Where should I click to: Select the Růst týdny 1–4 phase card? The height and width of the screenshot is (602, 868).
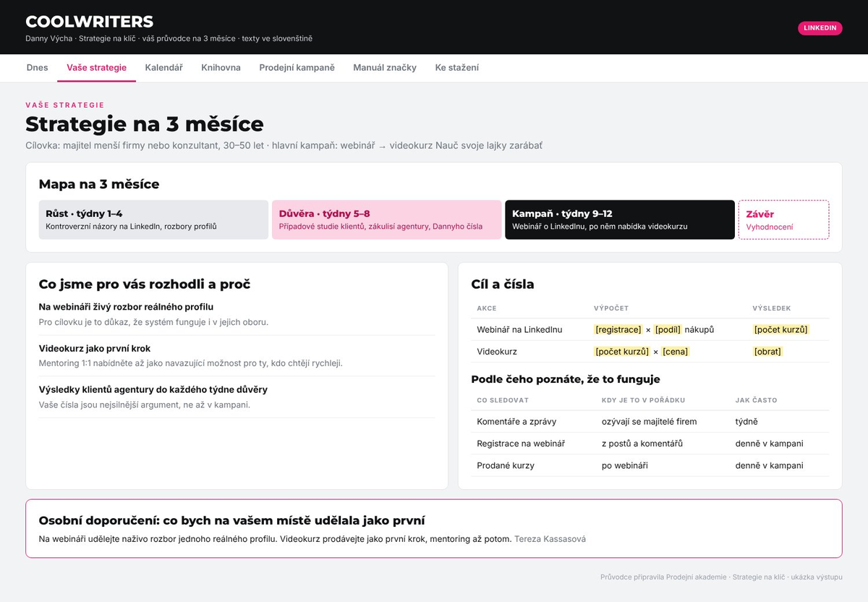pyautogui.click(x=153, y=220)
